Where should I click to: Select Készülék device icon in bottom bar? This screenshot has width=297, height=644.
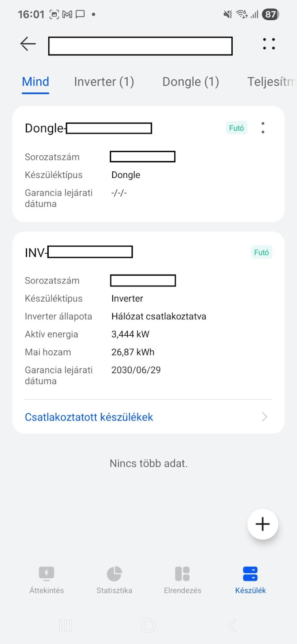pos(250,573)
